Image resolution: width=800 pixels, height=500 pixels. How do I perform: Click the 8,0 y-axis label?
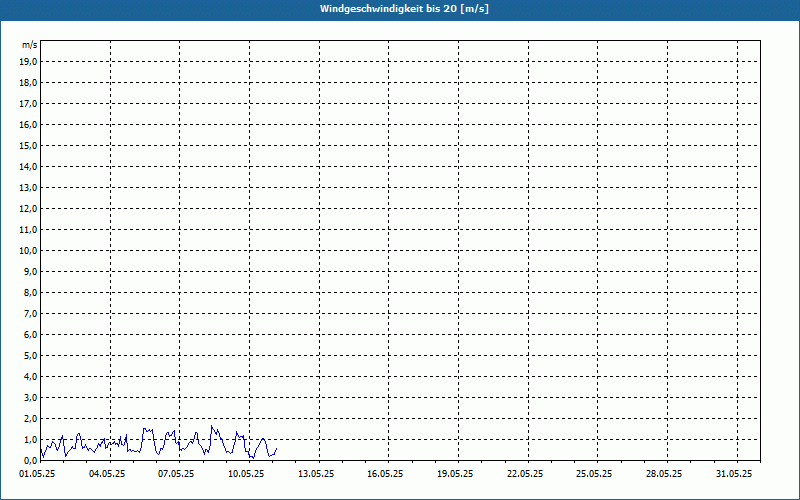pos(30,293)
